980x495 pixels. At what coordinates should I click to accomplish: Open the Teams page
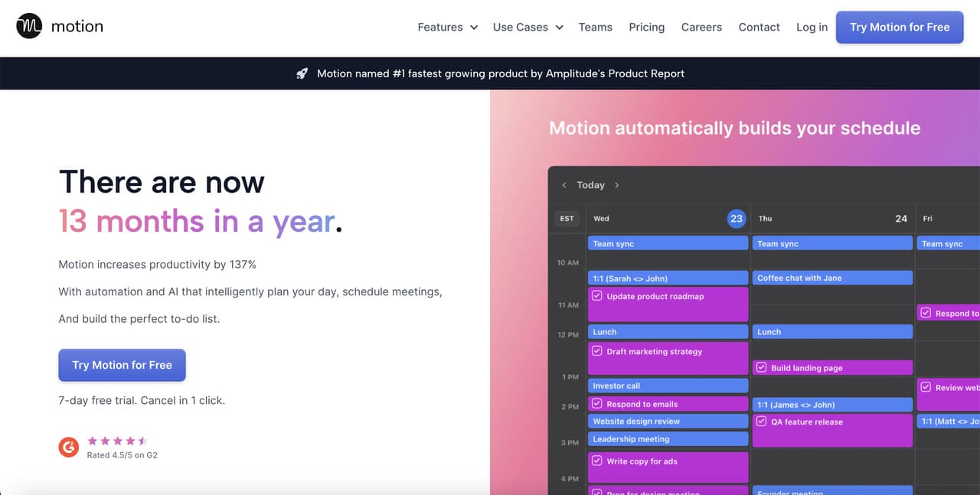pos(596,27)
